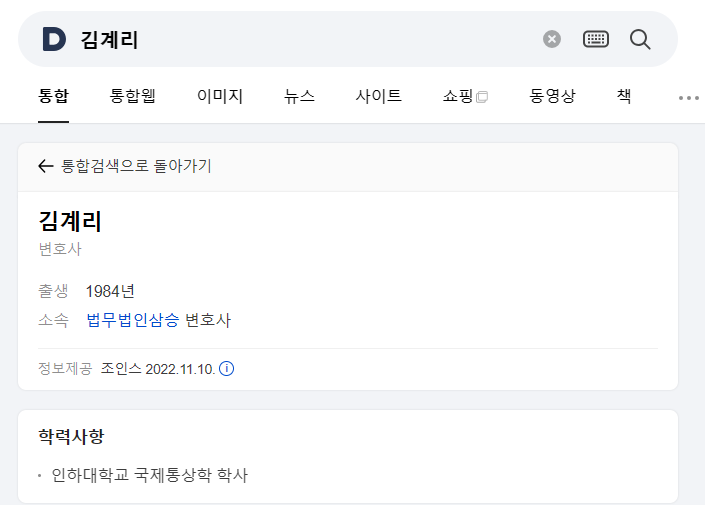Click the back arrow icon
The height and width of the screenshot is (505, 705).
pyautogui.click(x=45, y=166)
